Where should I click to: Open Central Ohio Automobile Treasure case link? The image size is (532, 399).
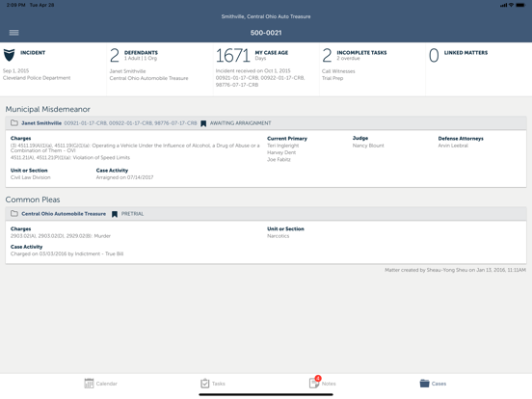(x=64, y=214)
